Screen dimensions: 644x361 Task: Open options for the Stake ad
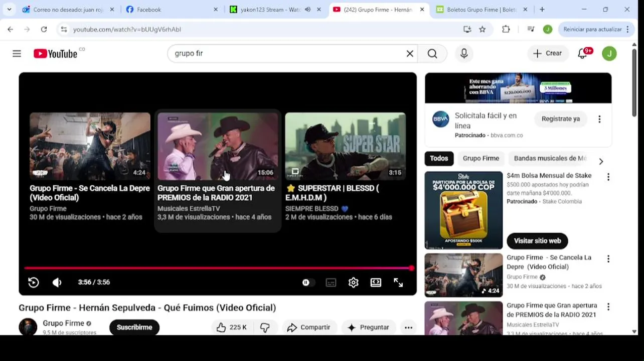pos(608,177)
